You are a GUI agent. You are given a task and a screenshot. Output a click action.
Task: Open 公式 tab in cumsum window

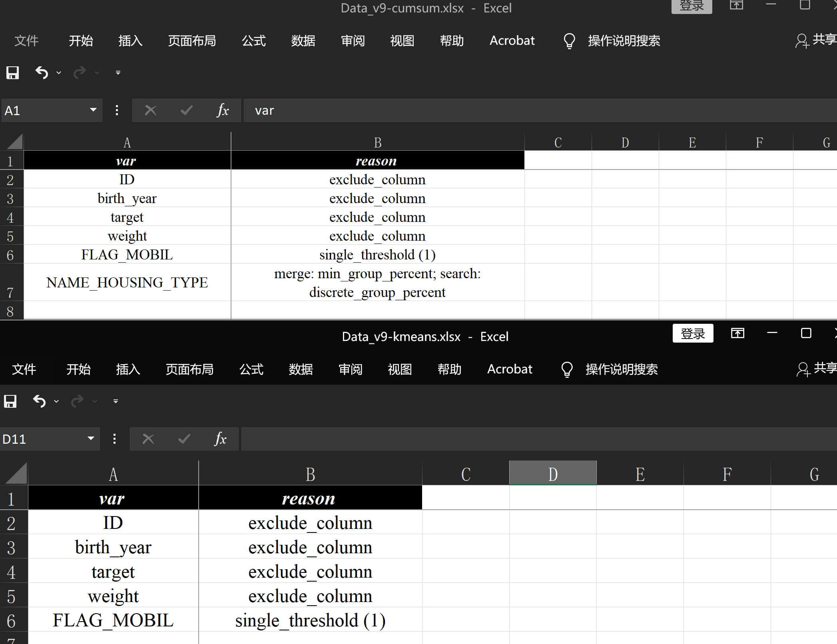[x=253, y=40]
